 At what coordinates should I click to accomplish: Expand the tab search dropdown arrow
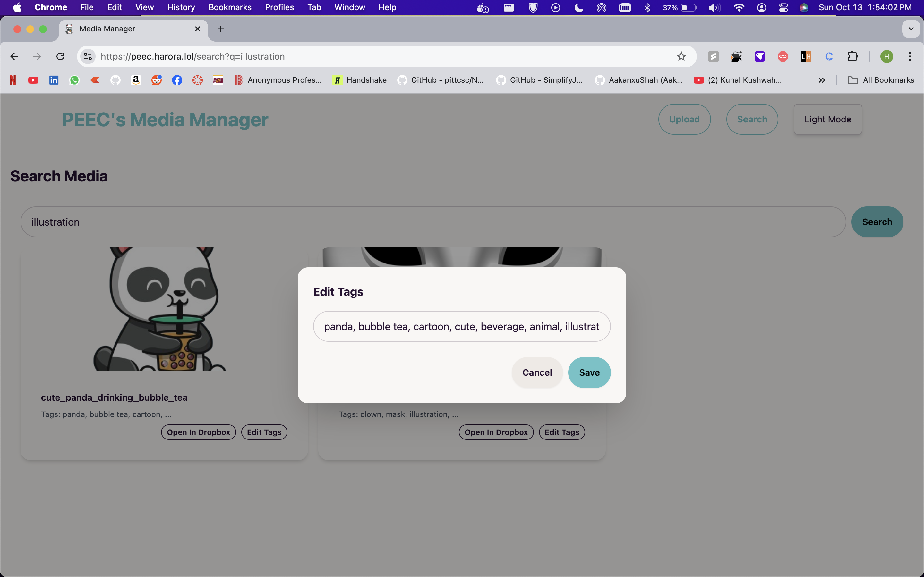(911, 29)
